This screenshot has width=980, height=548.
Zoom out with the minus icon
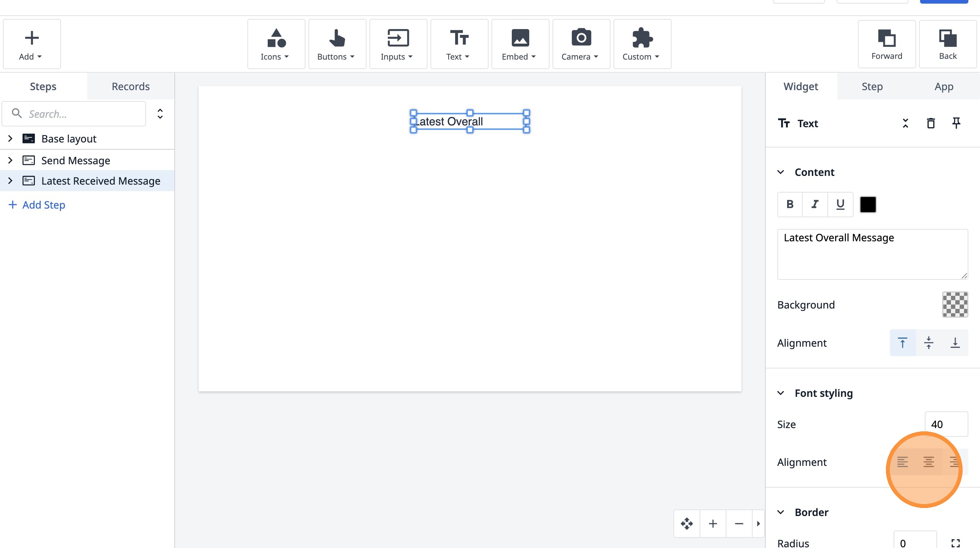tap(739, 524)
